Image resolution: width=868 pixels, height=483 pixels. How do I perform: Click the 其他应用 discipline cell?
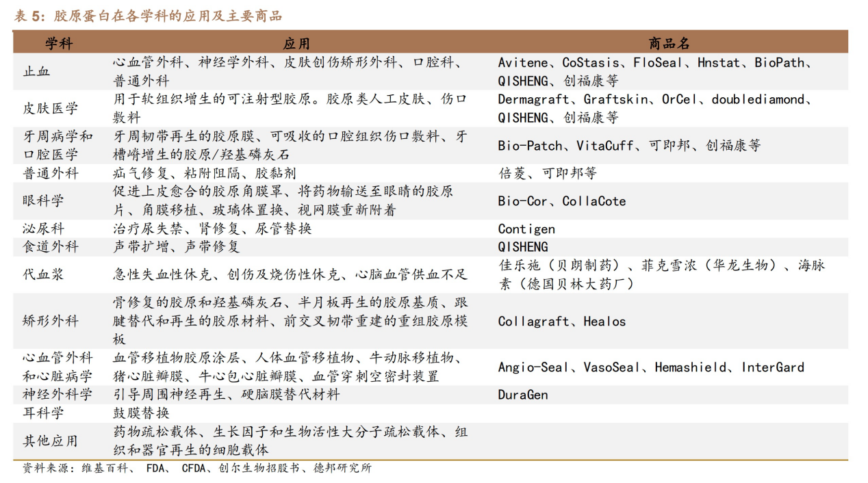tap(51, 441)
